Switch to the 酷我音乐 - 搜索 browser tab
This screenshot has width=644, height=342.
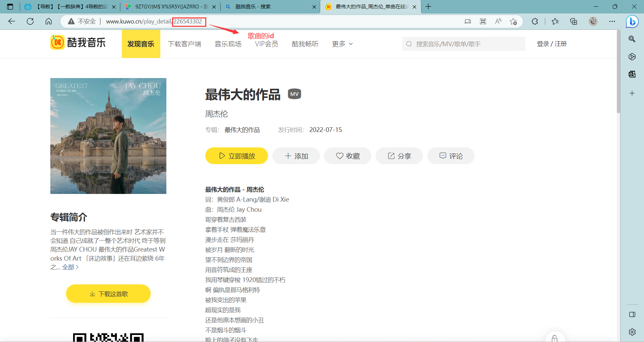[x=265, y=7]
